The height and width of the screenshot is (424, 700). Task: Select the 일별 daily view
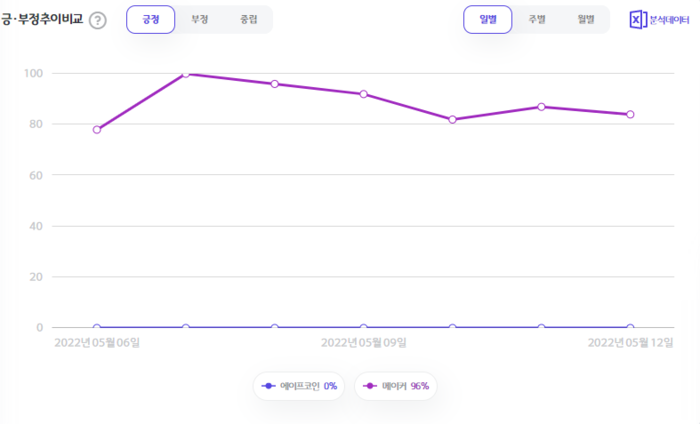click(x=488, y=19)
